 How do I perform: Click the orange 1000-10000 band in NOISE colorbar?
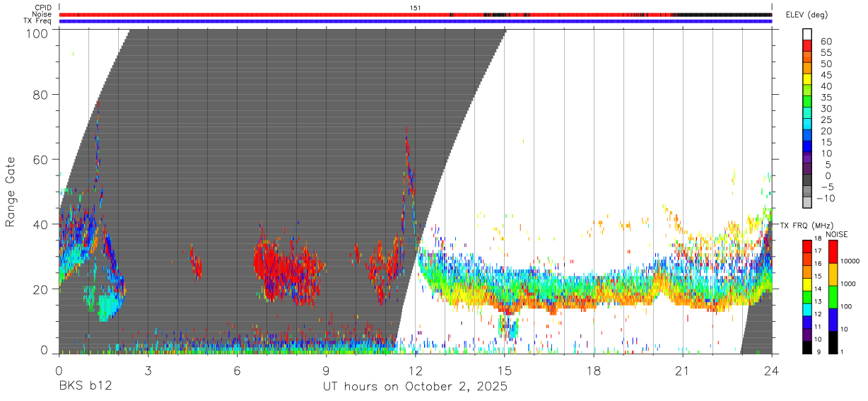(833, 274)
